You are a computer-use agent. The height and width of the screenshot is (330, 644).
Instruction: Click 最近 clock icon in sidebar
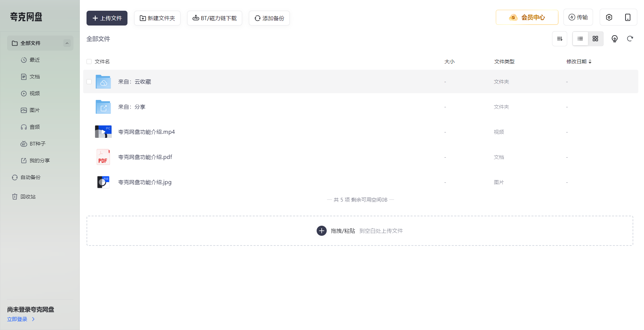[x=24, y=60]
